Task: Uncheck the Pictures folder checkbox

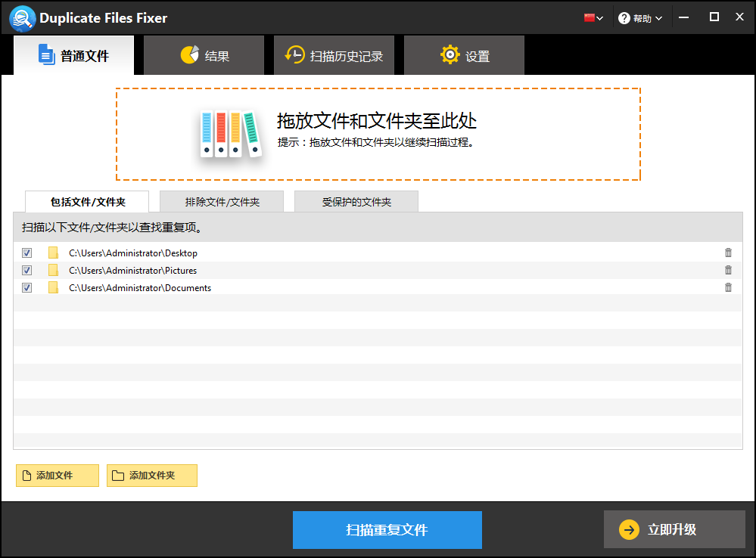Action: coord(27,271)
